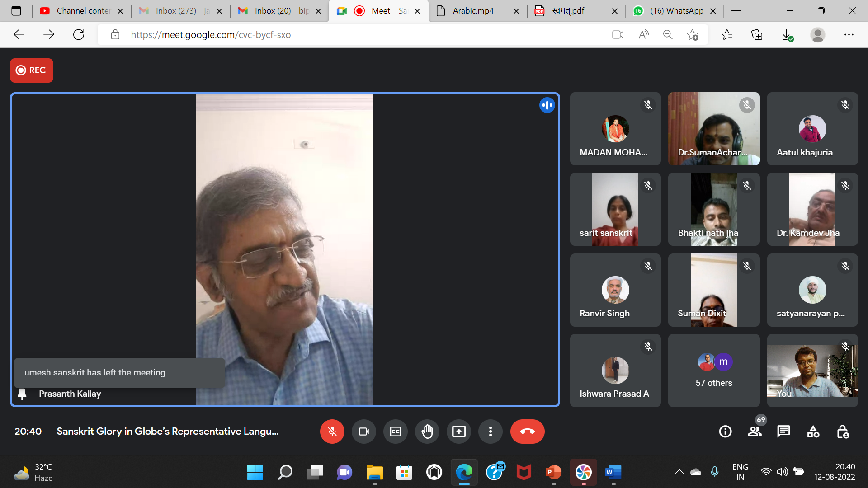This screenshot has width=868, height=488.
Task: Open the in-call chat panel
Action: pos(783,432)
